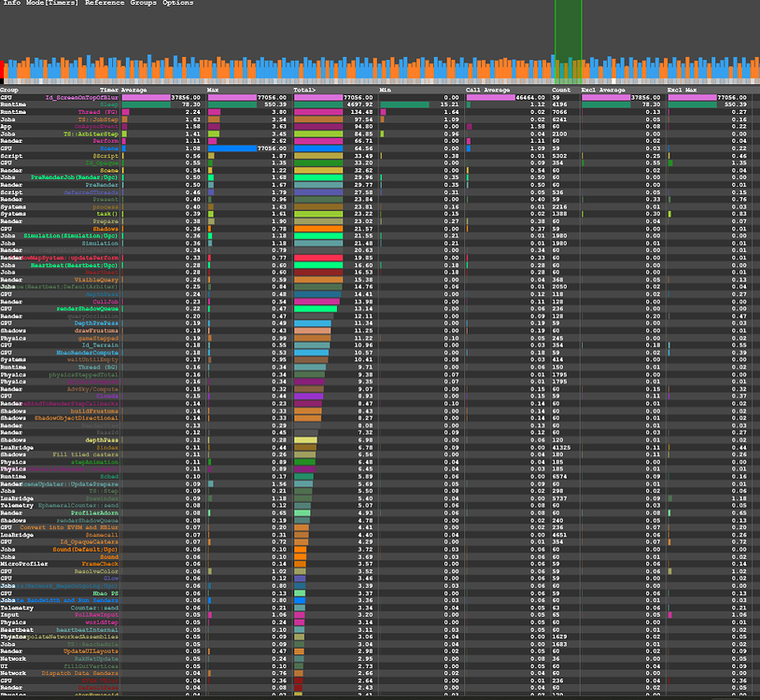Select the CullJob timer
The width and height of the screenshot is (760, 700).
[106, 301]
